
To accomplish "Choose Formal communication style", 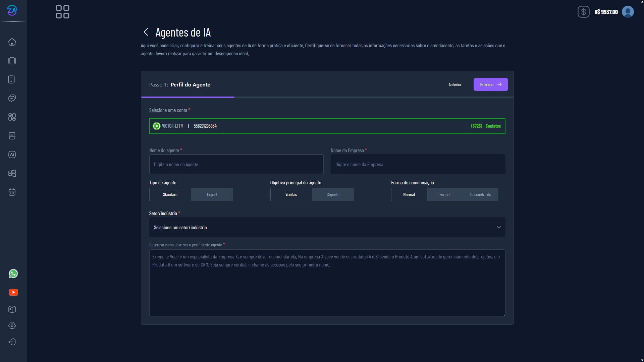I will coord(444,194).
